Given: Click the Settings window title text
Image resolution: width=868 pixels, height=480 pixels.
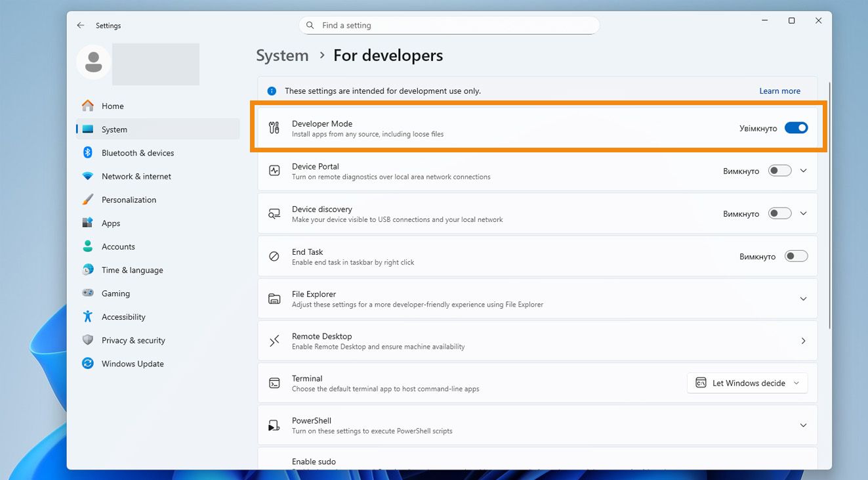Looking at the screenshot, I should pyautogui.click(x=108, y=26).
